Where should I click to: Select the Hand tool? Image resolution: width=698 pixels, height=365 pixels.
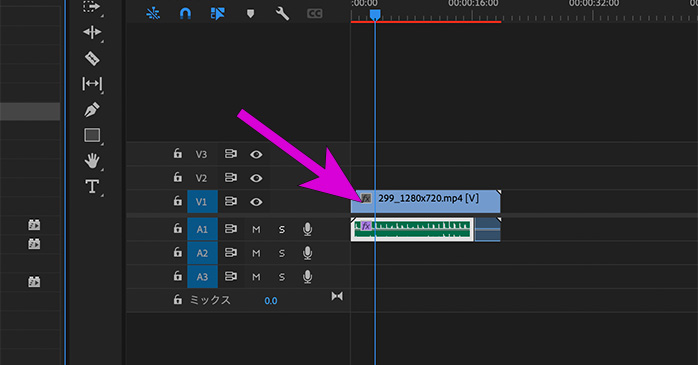92,161
